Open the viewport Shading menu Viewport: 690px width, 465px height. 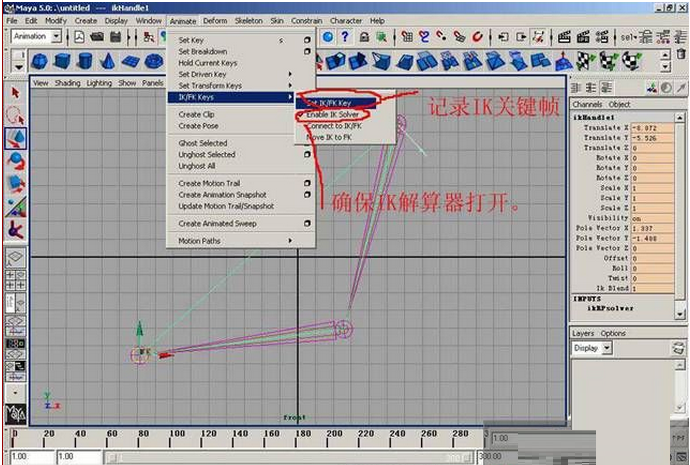[x=67, y=83]
